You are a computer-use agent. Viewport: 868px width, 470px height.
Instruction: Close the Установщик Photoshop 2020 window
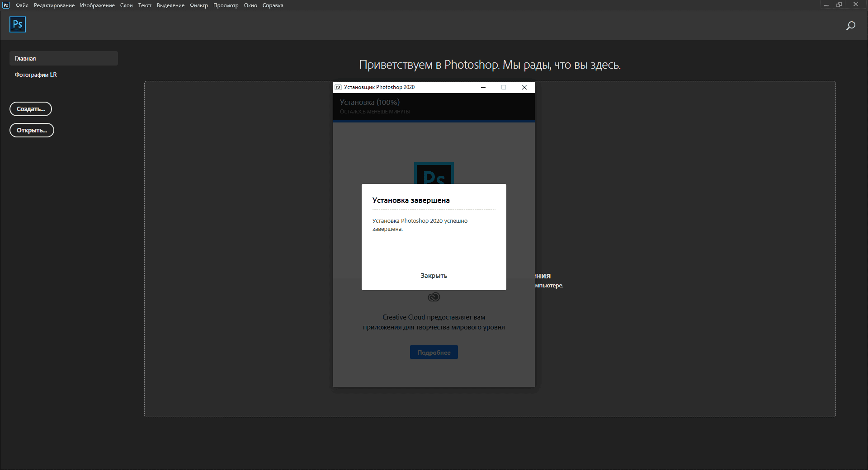[x=524, y=87]
